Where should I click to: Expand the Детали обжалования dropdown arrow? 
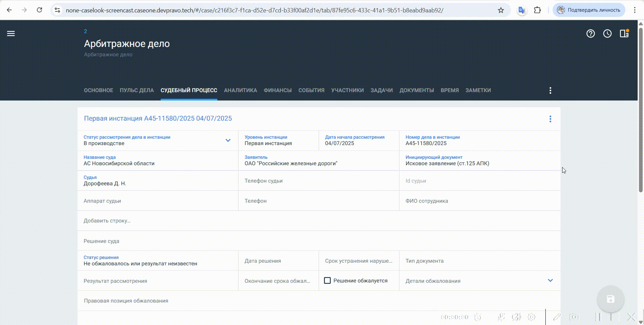click(x=550, y=280)
